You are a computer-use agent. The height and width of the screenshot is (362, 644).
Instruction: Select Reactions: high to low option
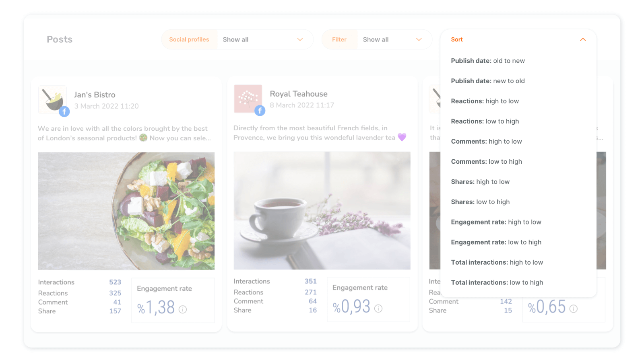tap(485, 101)
